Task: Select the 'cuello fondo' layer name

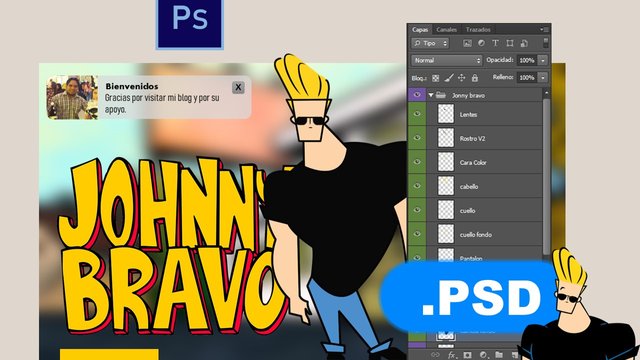Action: [x=476, y=235]
